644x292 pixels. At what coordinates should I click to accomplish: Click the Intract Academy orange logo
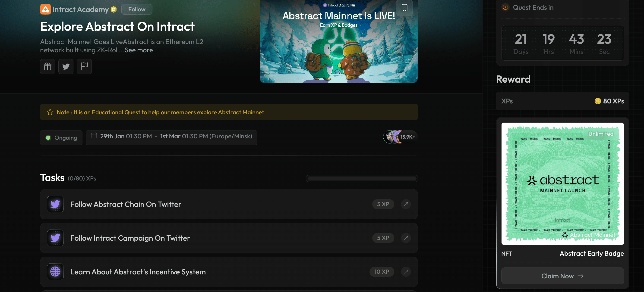point(45,9)
